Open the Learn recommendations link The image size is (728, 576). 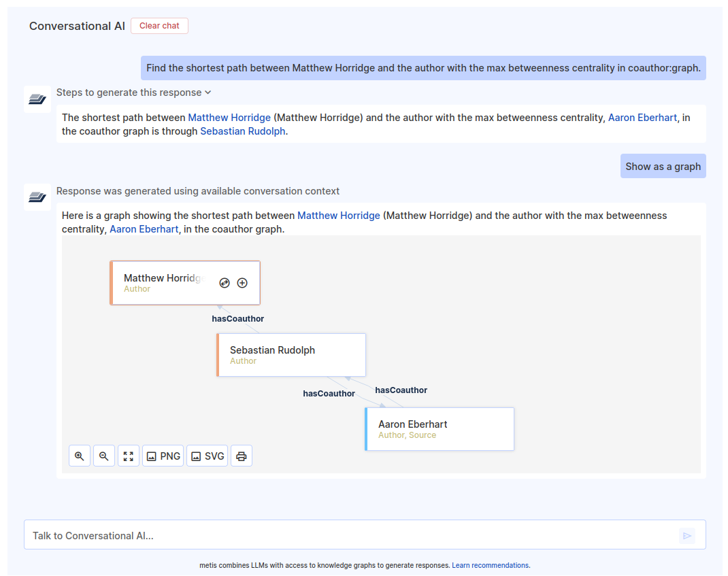(x=491, y=565)
